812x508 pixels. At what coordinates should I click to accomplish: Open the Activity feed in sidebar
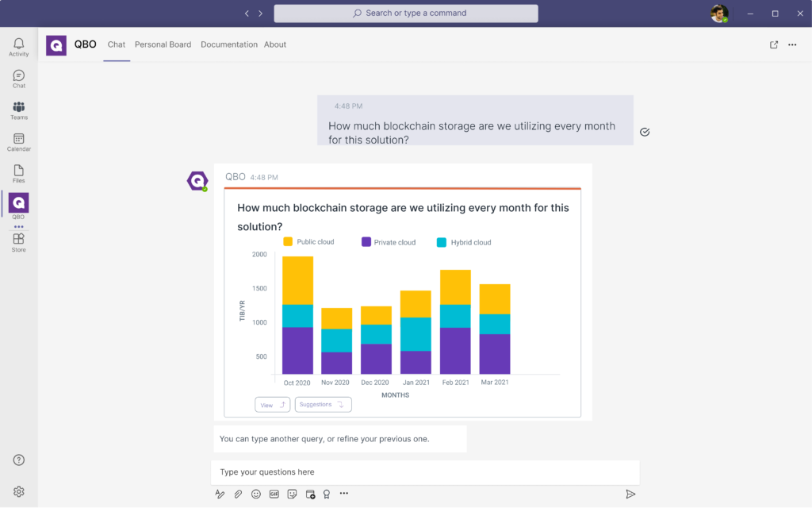19,47
